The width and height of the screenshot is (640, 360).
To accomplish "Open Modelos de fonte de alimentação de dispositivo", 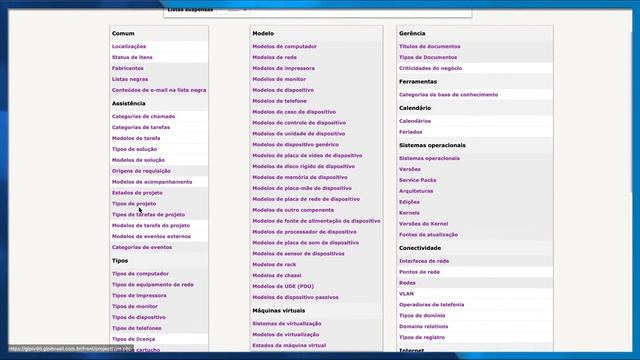I will tap(316, 221).
